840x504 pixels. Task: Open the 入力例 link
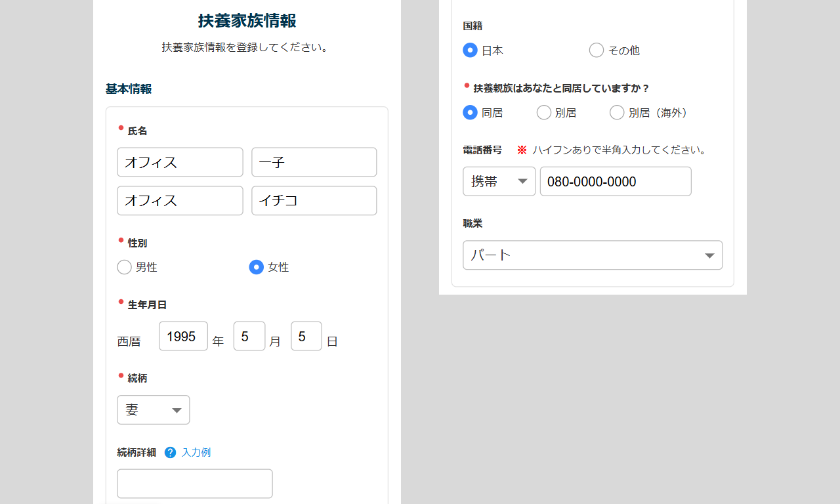(196, 452)
